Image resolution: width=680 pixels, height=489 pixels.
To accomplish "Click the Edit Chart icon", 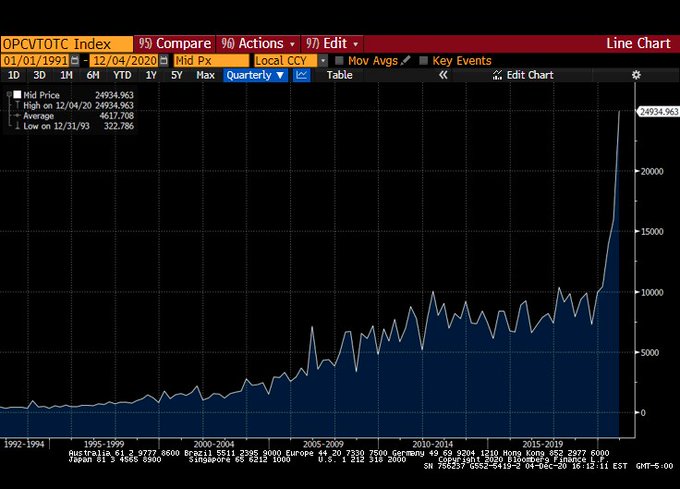I will coord(497,75).
